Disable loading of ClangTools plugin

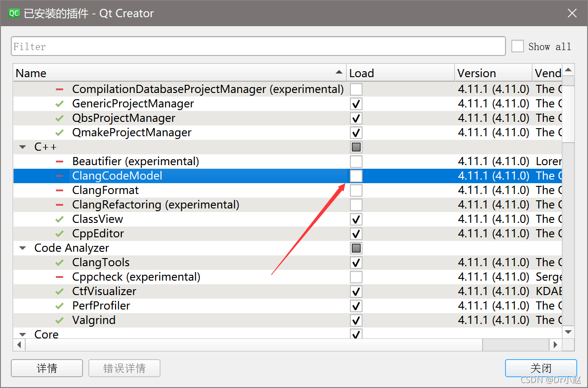click(356, 263)
